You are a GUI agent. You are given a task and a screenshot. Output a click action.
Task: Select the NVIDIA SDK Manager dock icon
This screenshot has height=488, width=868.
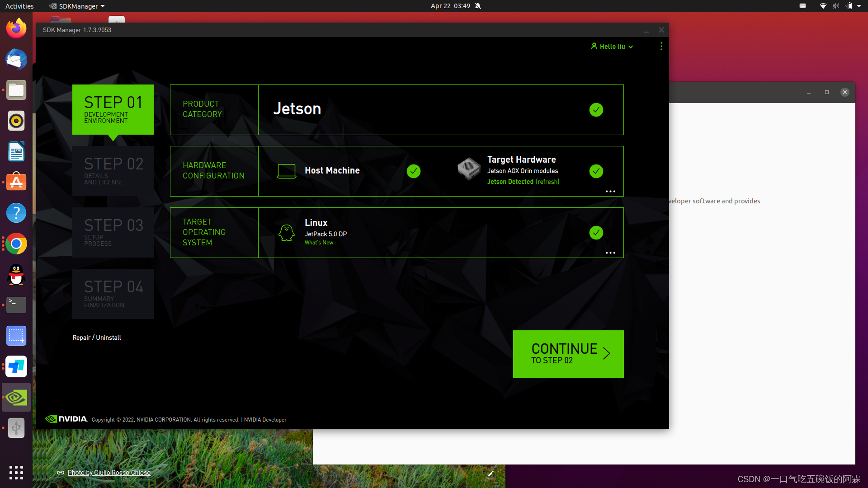[16, 397]
